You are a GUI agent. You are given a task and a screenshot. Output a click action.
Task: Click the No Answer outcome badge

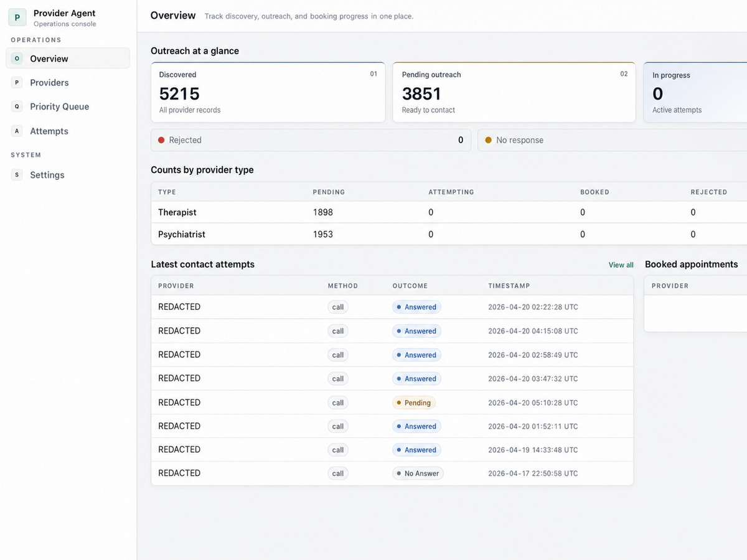[418, 474]
